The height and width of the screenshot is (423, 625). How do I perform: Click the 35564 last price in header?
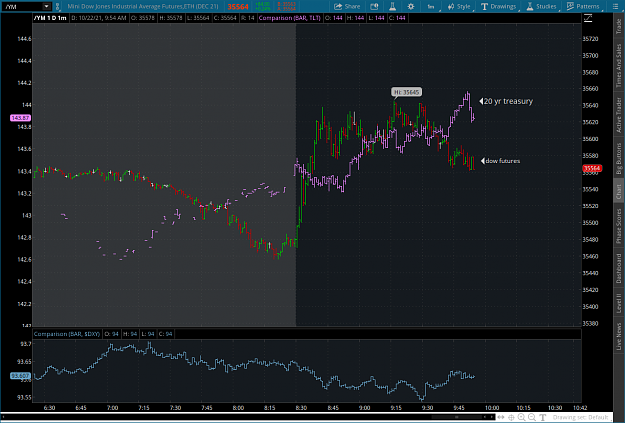click(238, 6)
